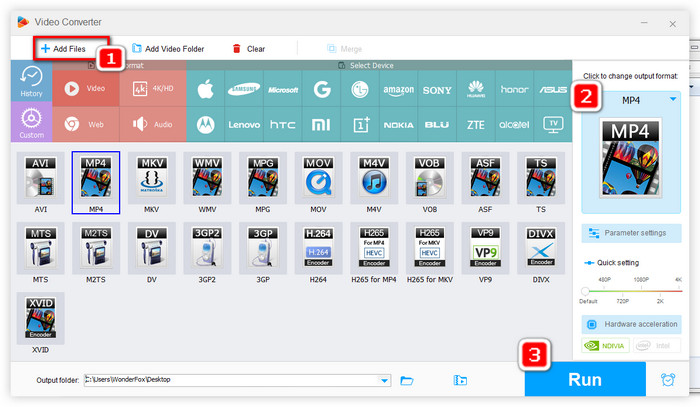Open the Video format category

coord(86,88)
